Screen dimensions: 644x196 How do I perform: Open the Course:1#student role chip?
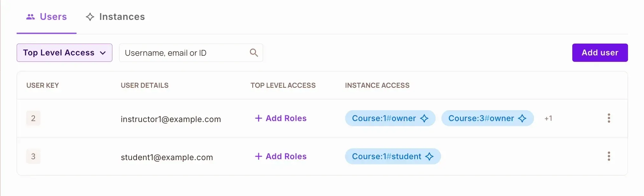[x=386, y=157]
